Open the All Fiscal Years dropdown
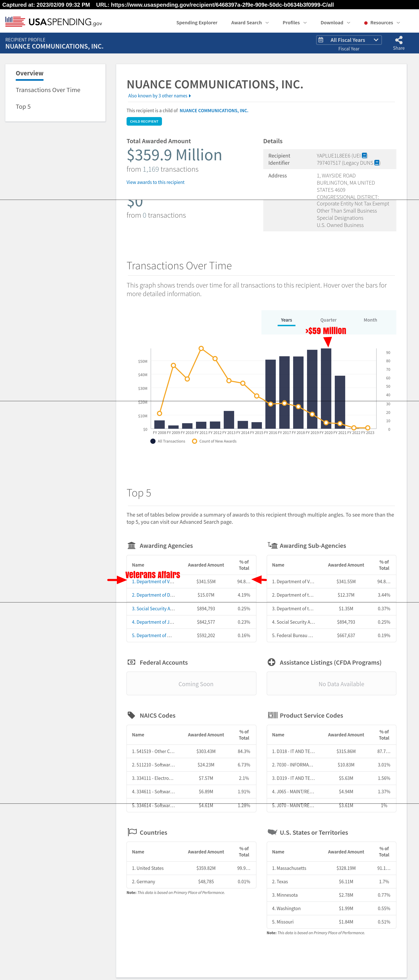Screen dimensions: 419x980 coord(349,40)
